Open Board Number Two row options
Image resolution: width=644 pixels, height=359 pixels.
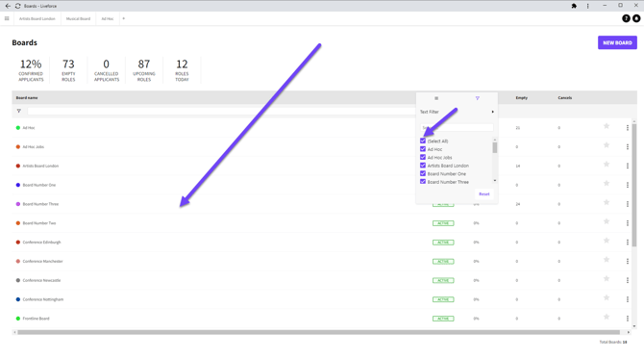coord(628,223)
